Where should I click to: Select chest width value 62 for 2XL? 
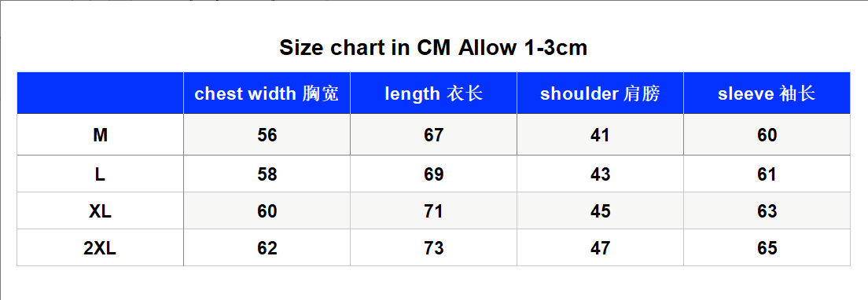(x=267, y=248)
